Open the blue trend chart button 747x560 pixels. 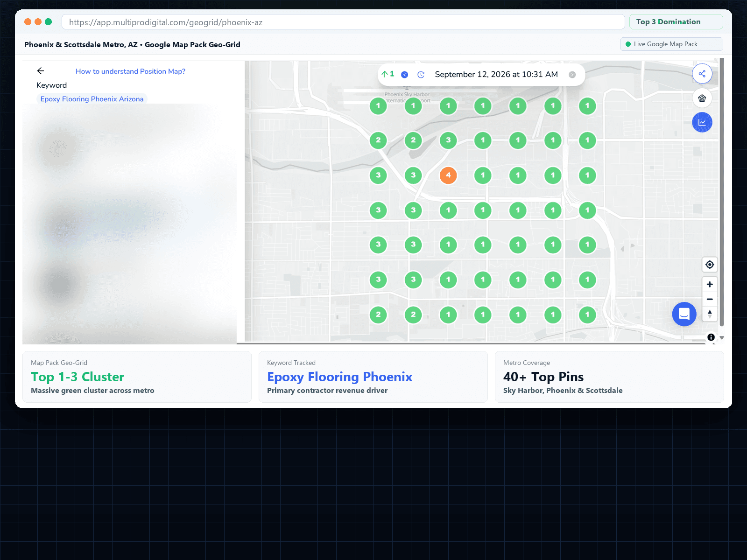coord(702,122)
